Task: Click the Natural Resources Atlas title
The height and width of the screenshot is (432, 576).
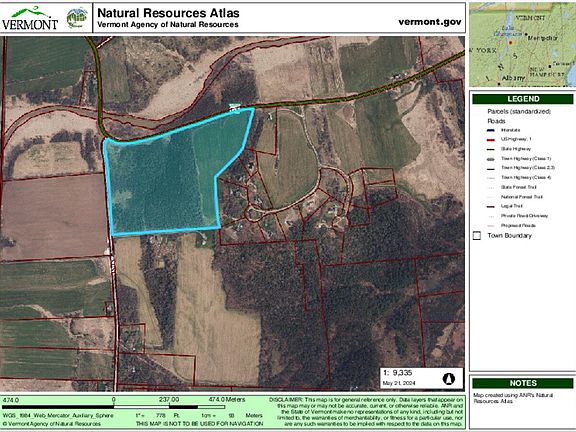Action: tap(168, 13)
